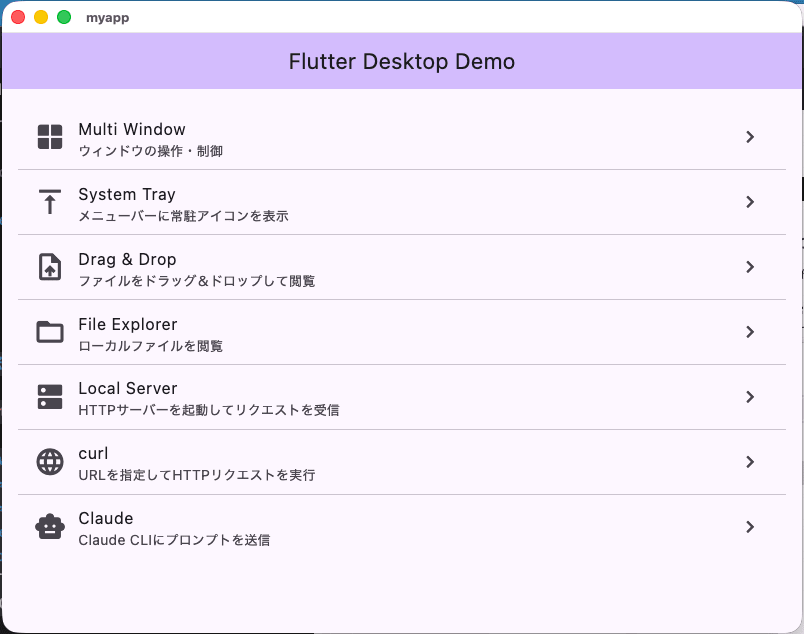
Task: Click the Local Server storage icon
Action: 50,397
